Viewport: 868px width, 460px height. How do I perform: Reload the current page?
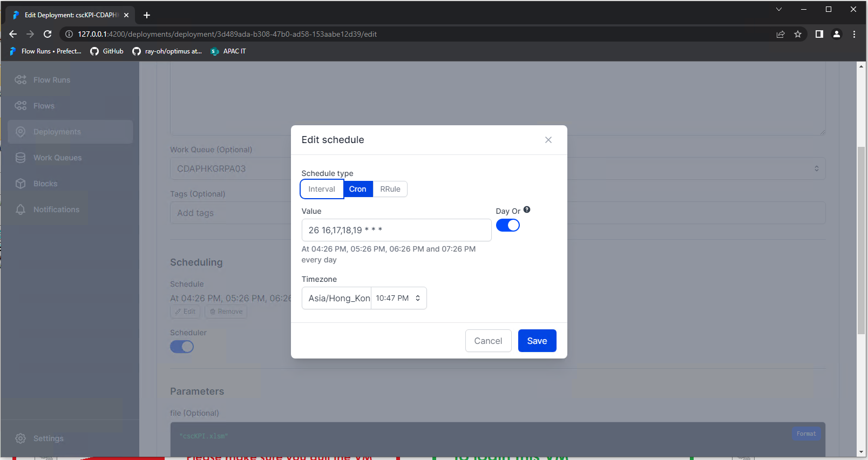48,34
